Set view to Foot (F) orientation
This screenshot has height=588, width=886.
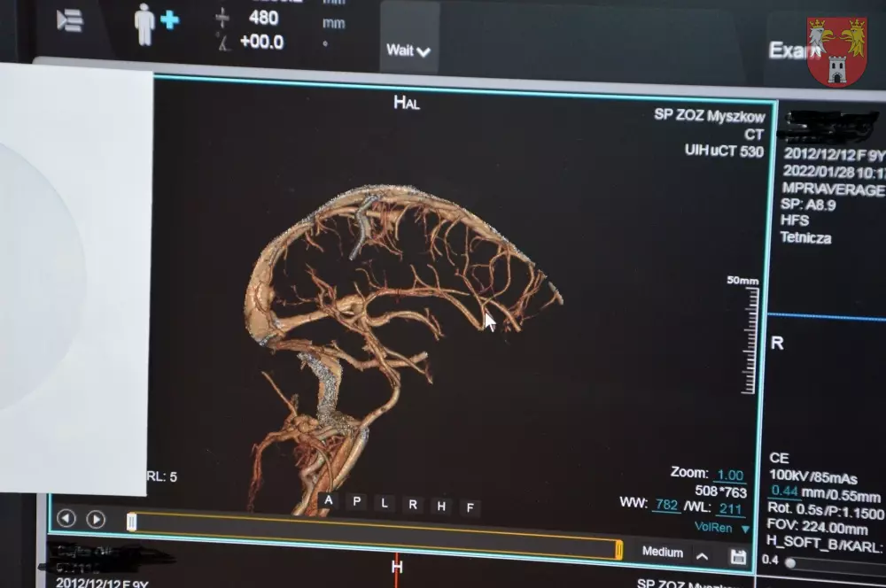coord(470,507)
